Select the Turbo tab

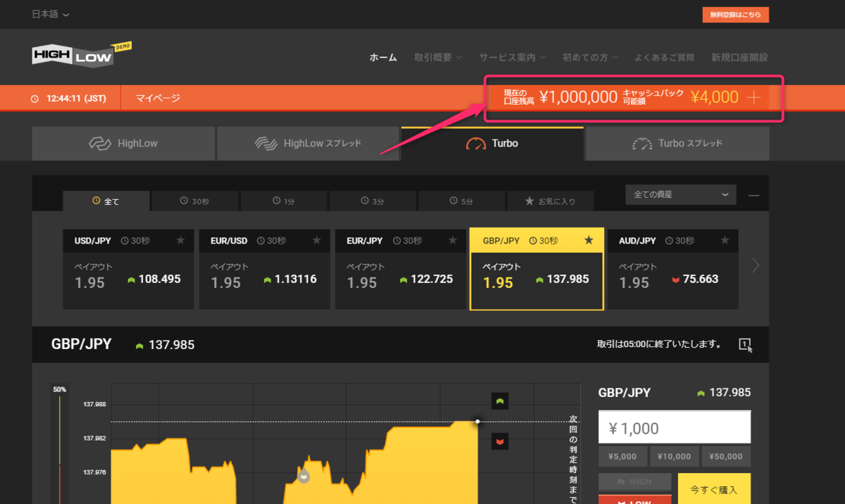coord(492,144)
